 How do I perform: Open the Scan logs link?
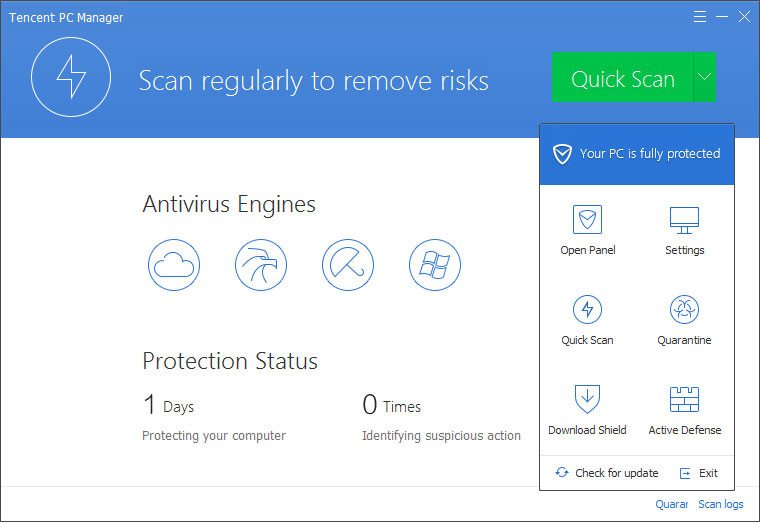pos(720,505)
